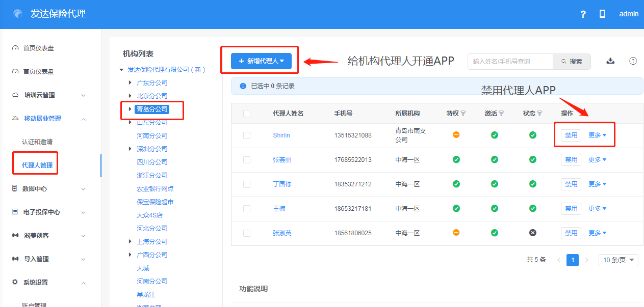Click 禁用 button for 丁国栋
Viewport: 644px width, 307px height.
click(571, 184)
